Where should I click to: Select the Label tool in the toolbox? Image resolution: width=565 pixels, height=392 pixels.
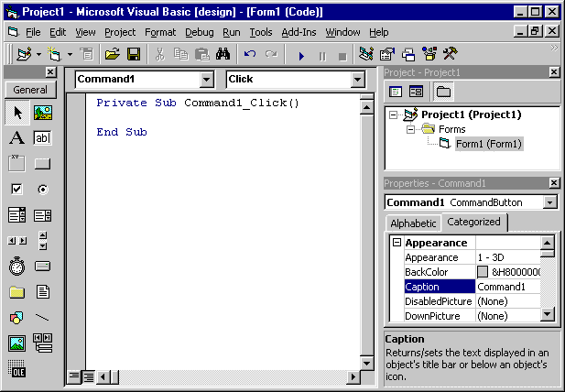pyautogui.click(x=16, y=138)
